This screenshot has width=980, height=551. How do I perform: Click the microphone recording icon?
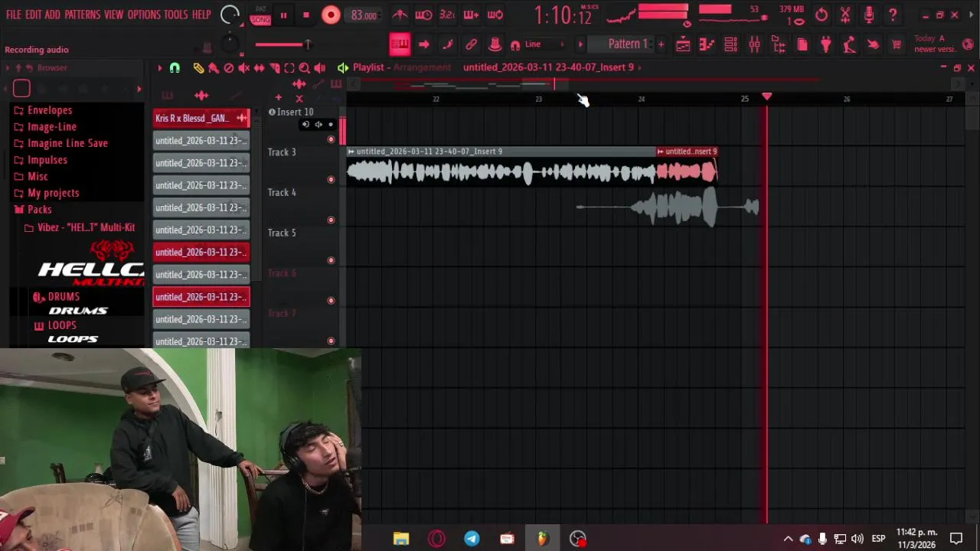point(869,15)
